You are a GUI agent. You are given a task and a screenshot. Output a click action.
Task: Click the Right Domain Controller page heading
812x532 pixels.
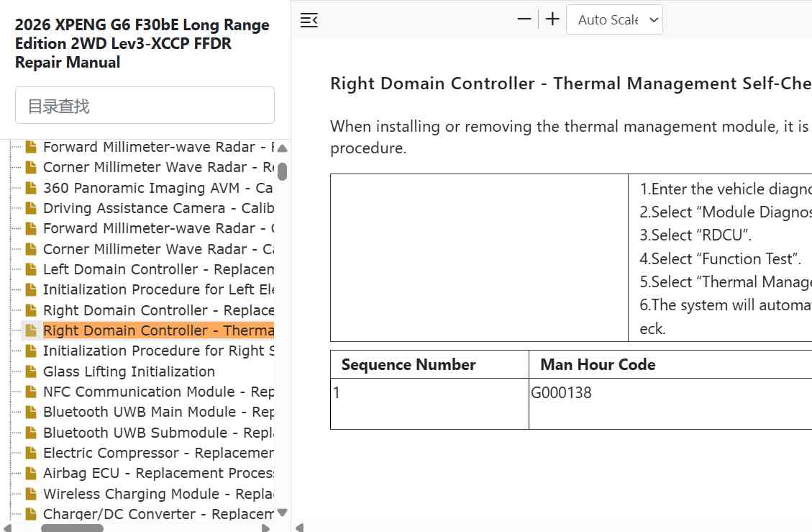[x=570, y=84]
